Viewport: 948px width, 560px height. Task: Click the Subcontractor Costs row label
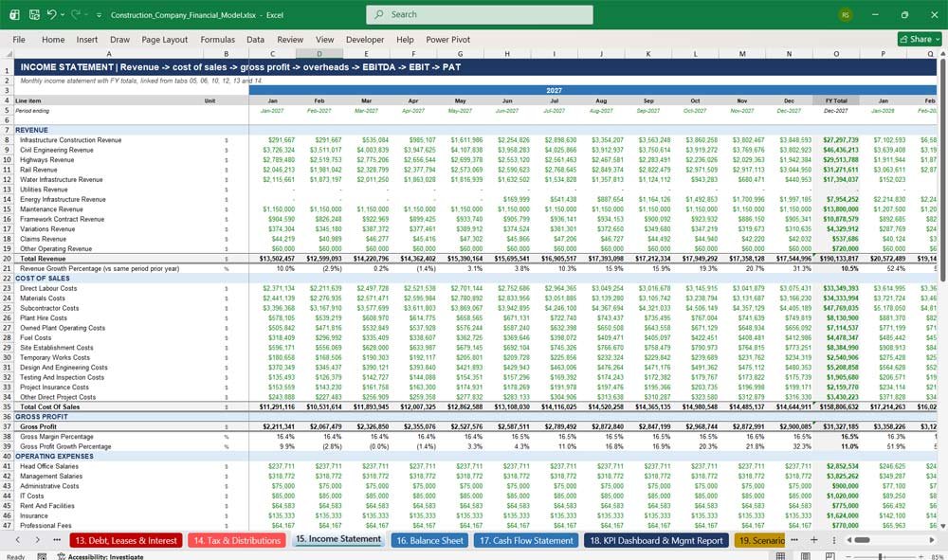[49, 308]
